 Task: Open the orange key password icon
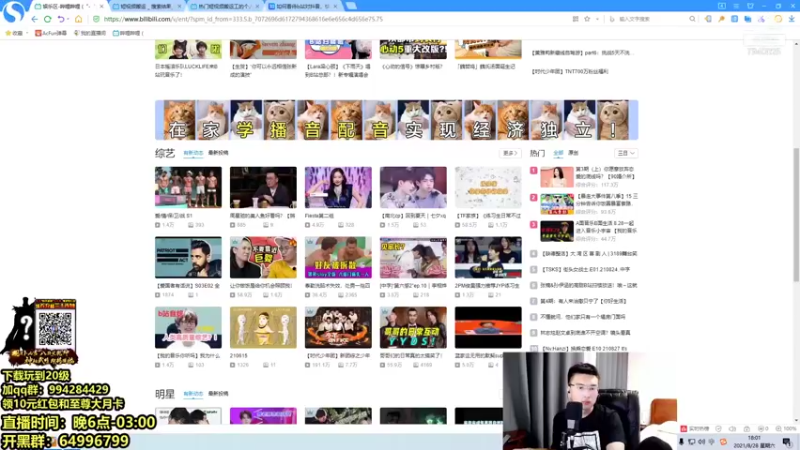721,19
